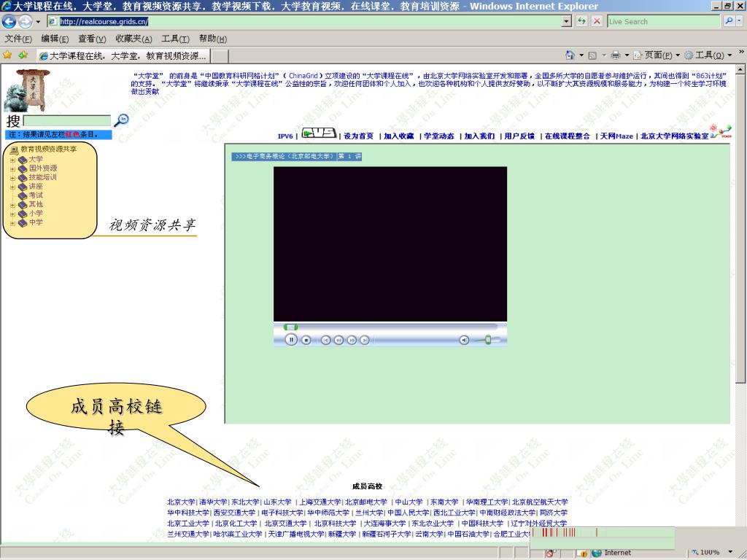Click the 教育视频资源共享 computer root icon
The height and width of the screenshot is (560, 747).
point(14,149)
